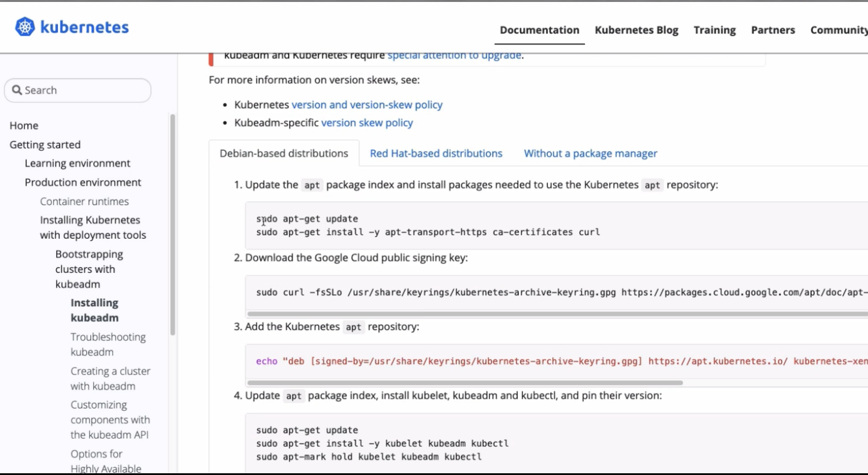Select Installing kubeadm in the sidebar
This screenshot has width=868, height=475.
coord(94,310)
